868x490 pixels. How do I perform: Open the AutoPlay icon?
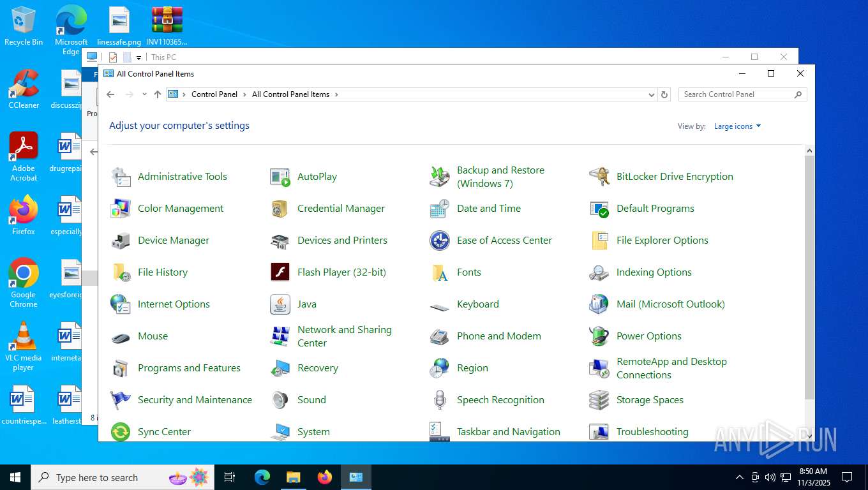(280, 177)
